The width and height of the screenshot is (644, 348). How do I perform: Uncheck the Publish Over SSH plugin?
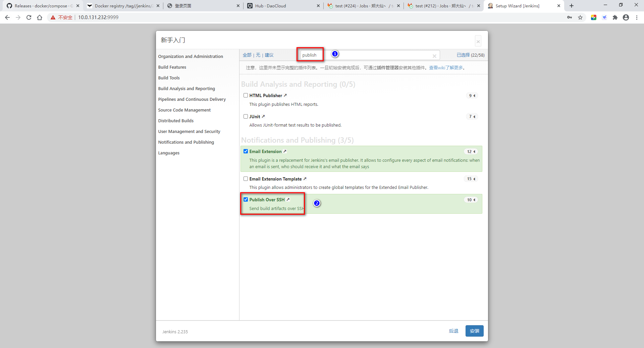246,200
